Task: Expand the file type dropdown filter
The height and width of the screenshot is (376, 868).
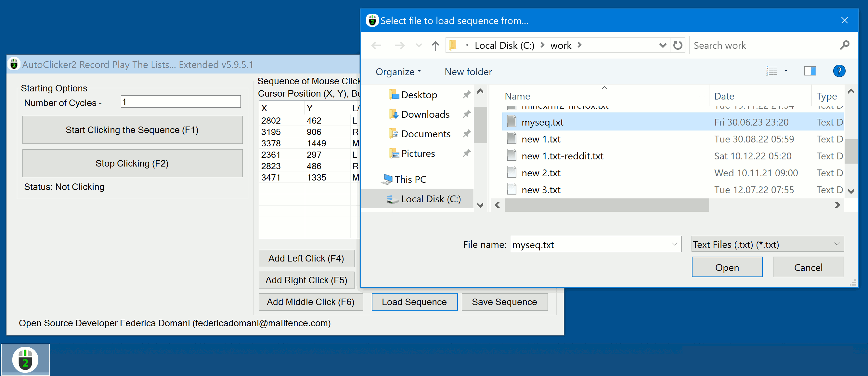Action: (841, 244)
